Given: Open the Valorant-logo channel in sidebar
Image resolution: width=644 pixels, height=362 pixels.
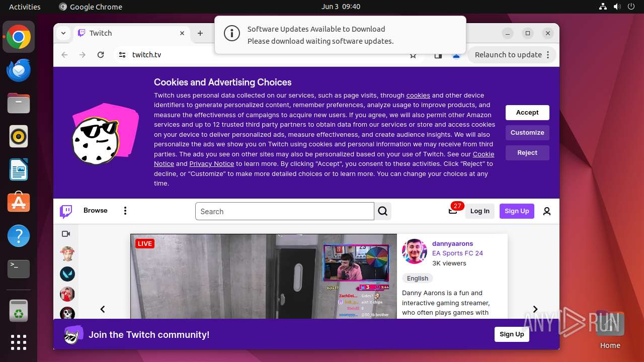Looking at the screenshot, I should pyautogui.click(x=67, y=274).
